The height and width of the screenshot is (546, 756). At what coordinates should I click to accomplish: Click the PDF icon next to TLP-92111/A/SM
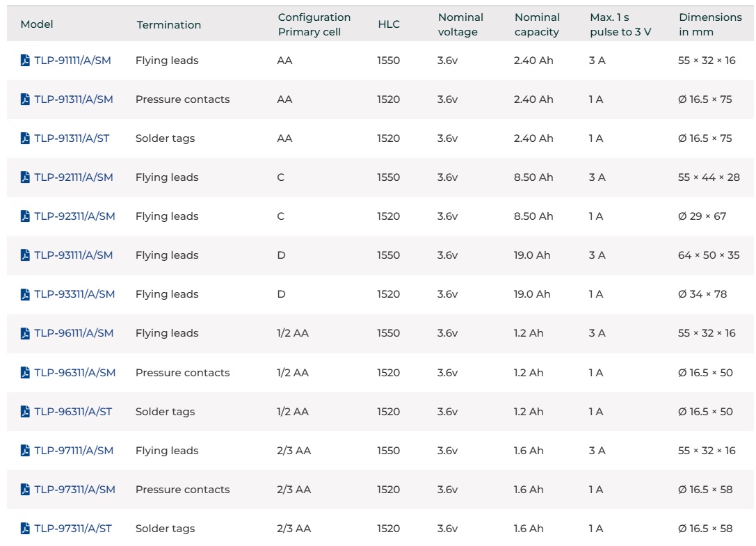26,177
